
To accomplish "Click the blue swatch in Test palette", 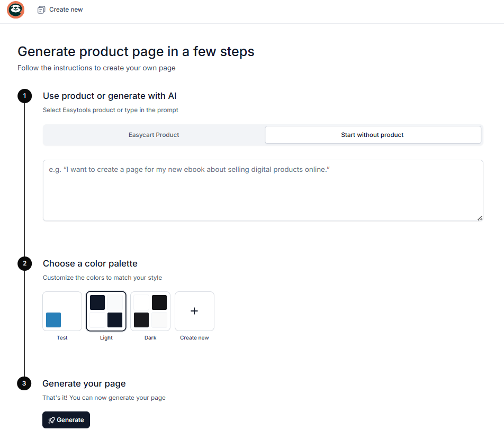I will tap(53, 320).
